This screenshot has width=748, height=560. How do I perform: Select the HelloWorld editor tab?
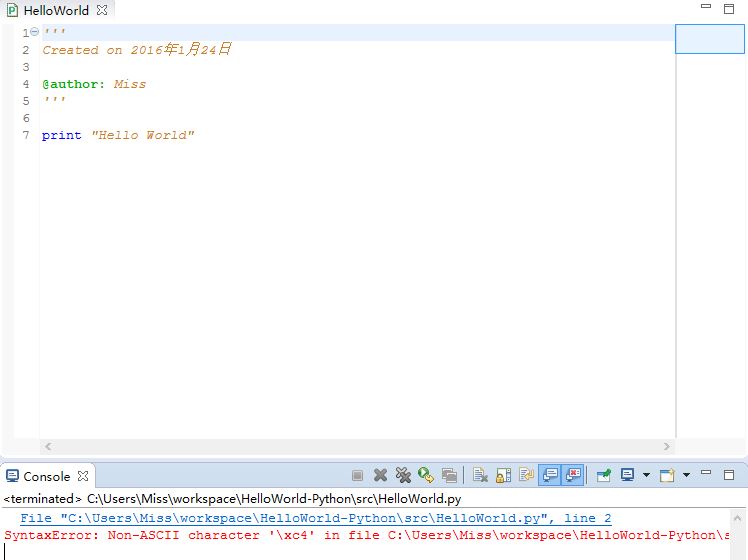point(56,10)
